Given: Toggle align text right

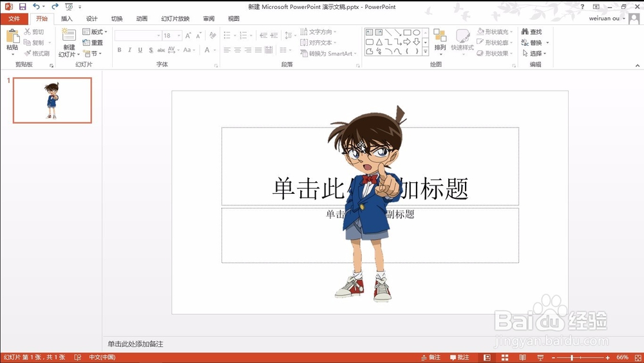Looking at the screenshot, I should click(248, 50).
